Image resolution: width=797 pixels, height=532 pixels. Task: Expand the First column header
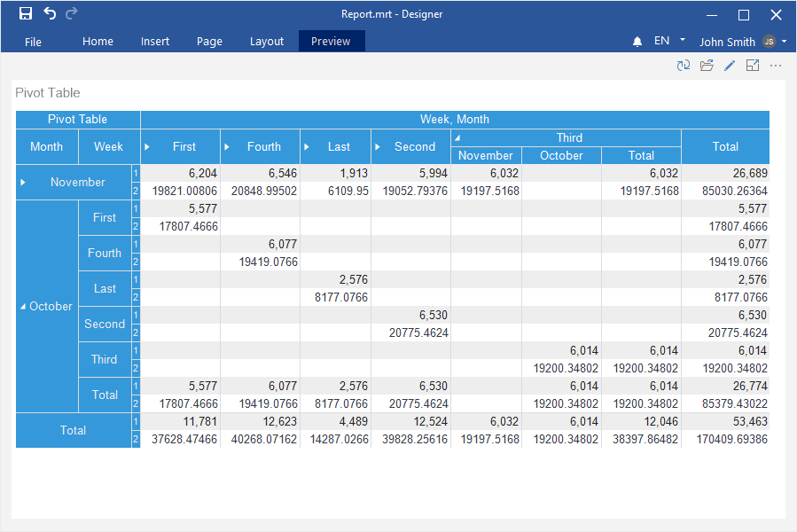(x=147, y=146)
